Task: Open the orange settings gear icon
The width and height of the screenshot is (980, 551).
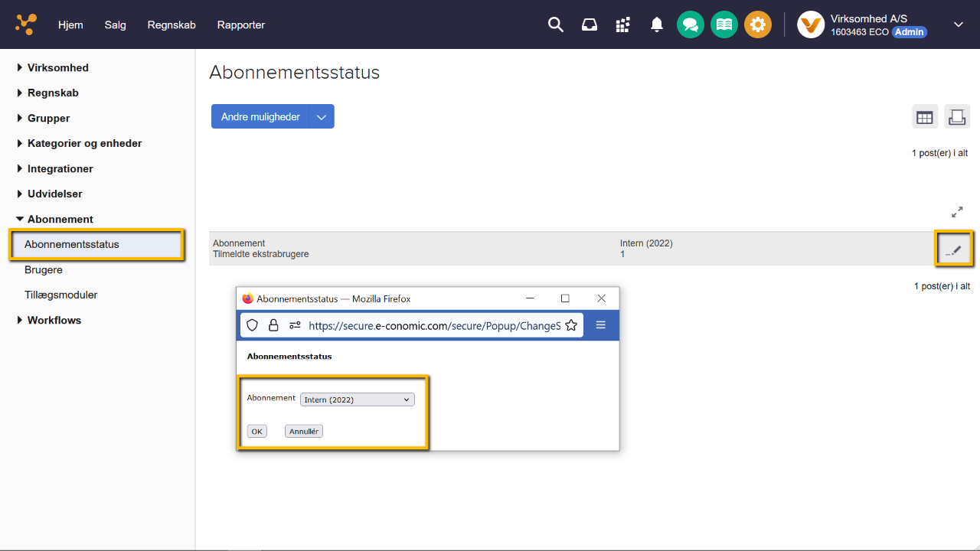Action: (x=757, y=25)
